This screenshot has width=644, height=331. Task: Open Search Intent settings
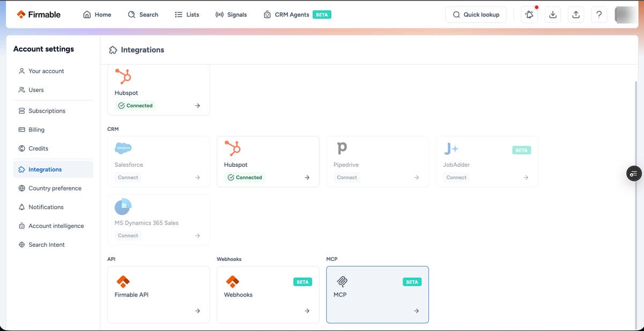pos(53,245)
